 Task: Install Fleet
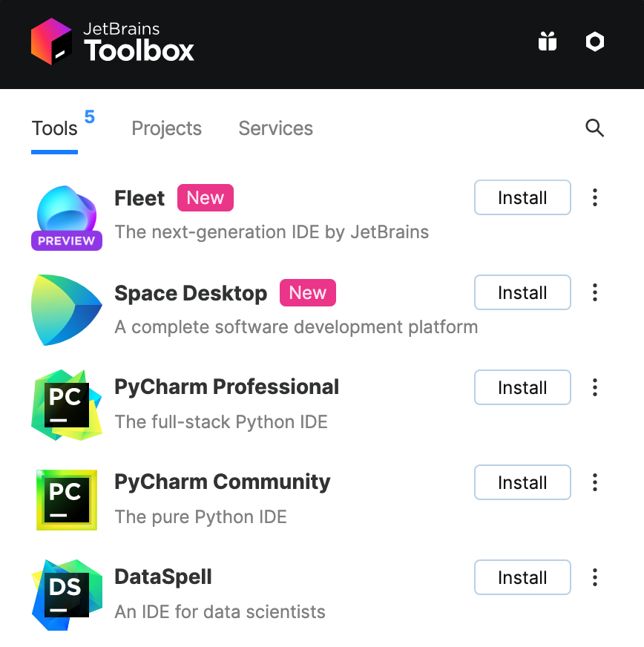(522, 197)
